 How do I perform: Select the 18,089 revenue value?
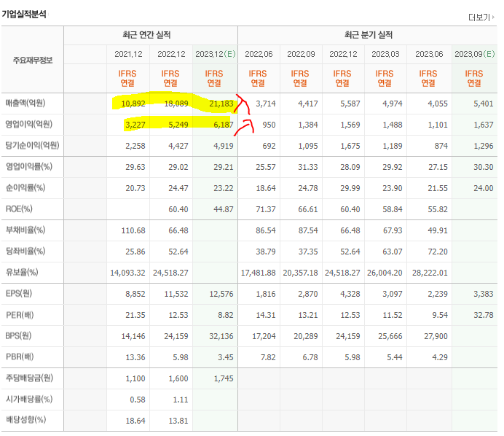tap(176, 104)
